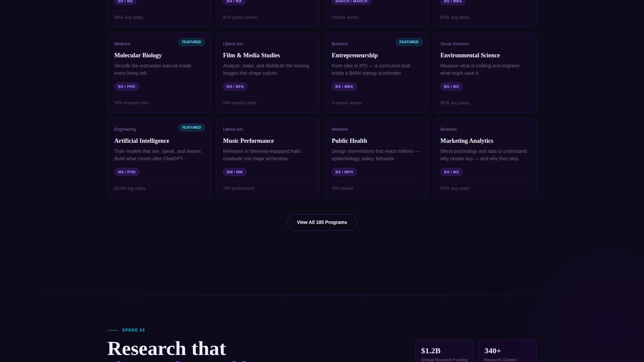644x362 pixels.
Task: Select the BS / MBA tag on Entrepreneurship
Action: click(344, 86)
